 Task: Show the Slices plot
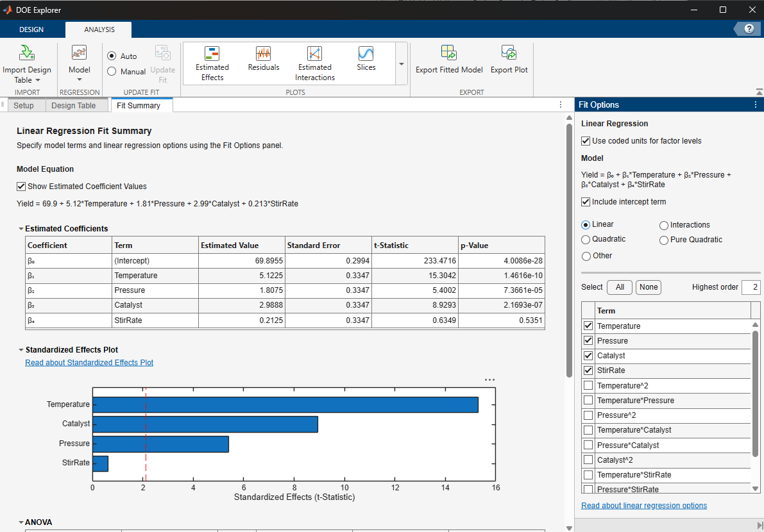click(366, 60)
